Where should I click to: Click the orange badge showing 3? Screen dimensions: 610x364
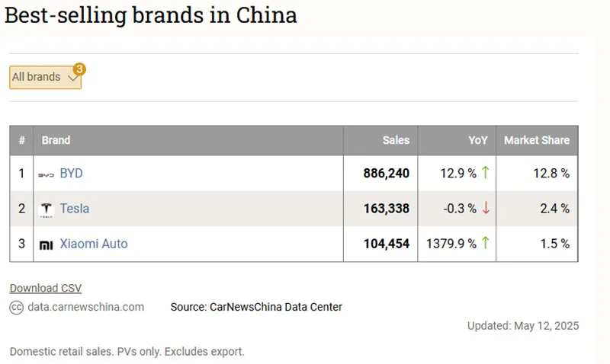(x=79, y=69)
